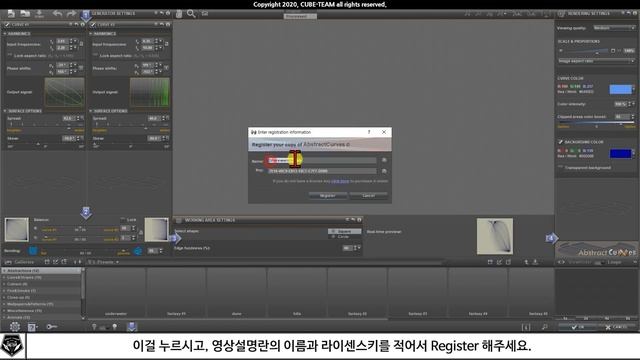The width and height of the screenshot is (640, 360).
Task: Click the dark blue background color swatch
Action: (620, 153)
